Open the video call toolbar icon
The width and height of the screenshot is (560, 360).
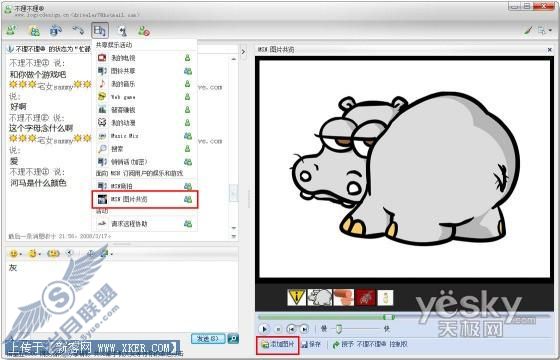(56, 30)
